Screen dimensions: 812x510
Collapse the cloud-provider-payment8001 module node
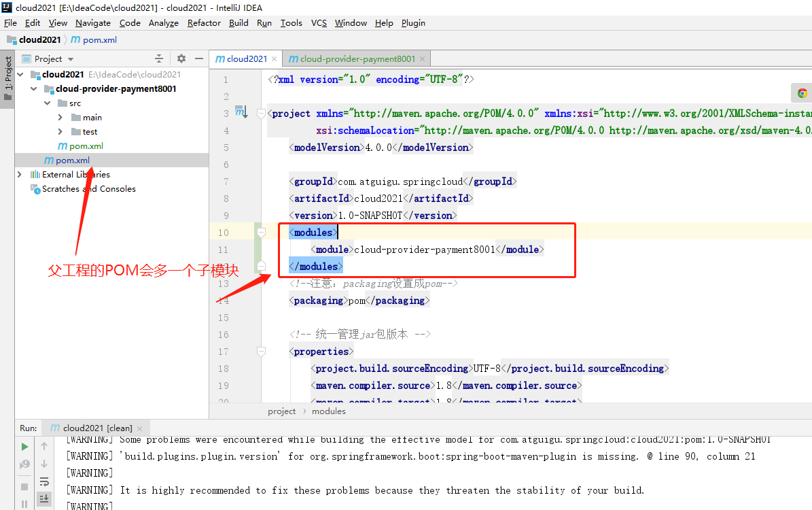pos(34,89)
